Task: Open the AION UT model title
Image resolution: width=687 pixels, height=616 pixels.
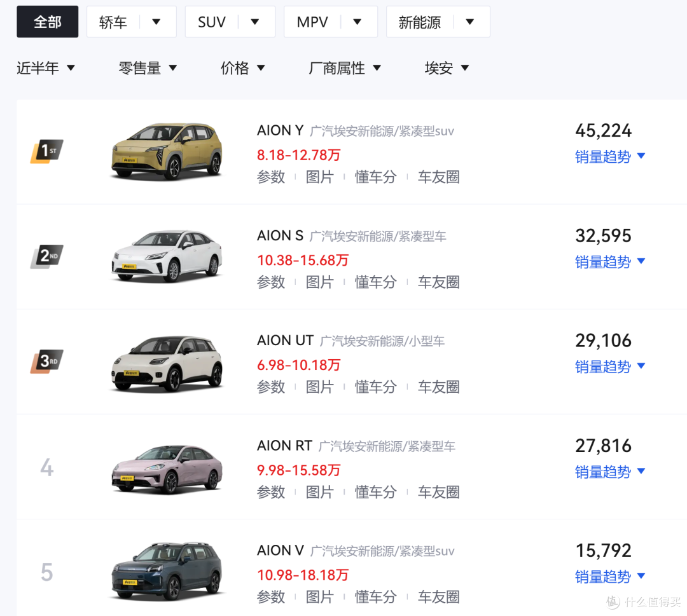Action: pyautogui.click(x=285, y=340)
